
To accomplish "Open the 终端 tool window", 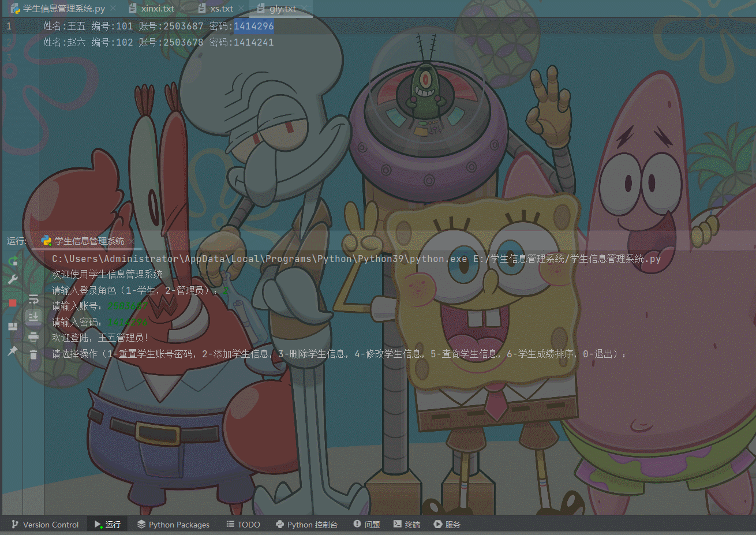I will tap(407, 525).
